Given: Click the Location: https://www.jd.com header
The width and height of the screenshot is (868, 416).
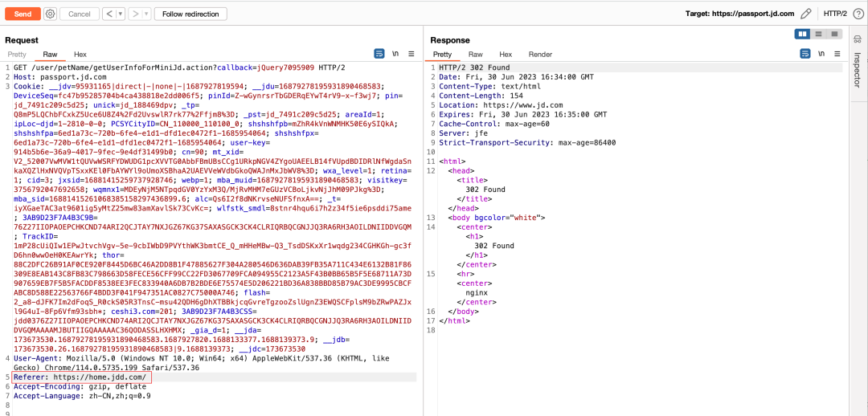Looking at the screenshot, I should point(501,105).
